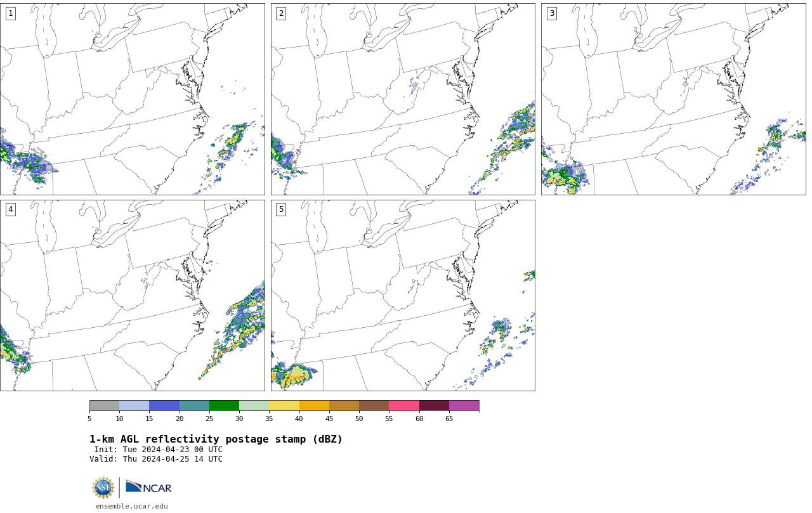The height and width of the screenshot is (513, 812).
Task: Click the member number 2 label box
Action: [x=281, y=13]
